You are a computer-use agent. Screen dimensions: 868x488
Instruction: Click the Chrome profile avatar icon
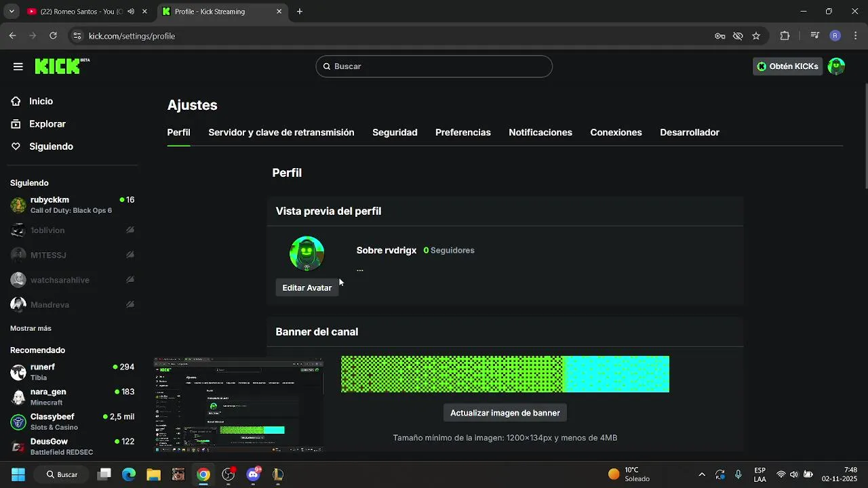click(835, 36)
